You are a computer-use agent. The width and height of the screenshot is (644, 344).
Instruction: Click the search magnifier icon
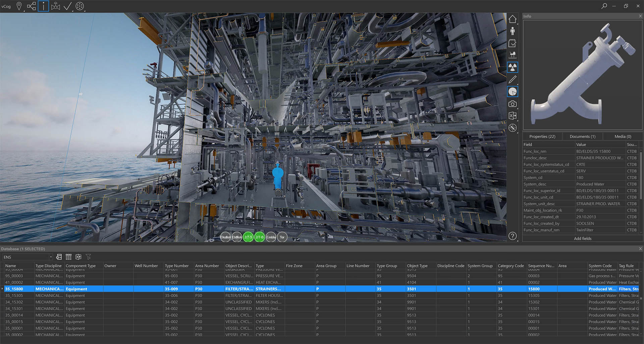[x=604, y=6]
